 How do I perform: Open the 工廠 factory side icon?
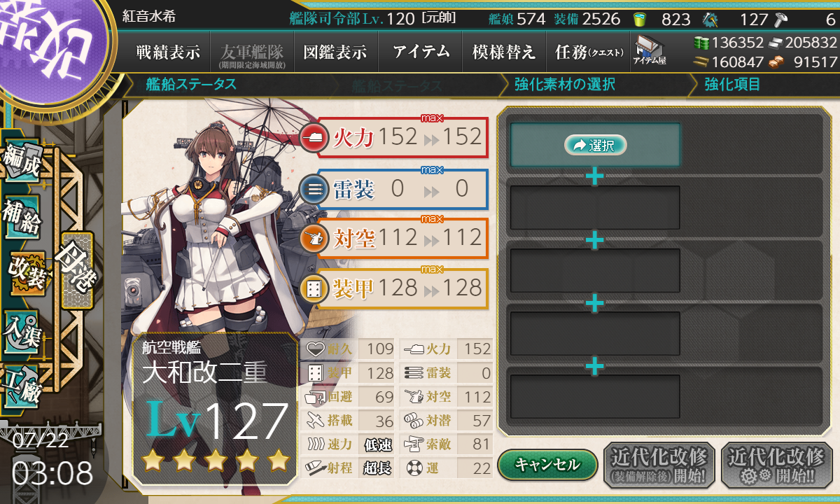point(22,386)
